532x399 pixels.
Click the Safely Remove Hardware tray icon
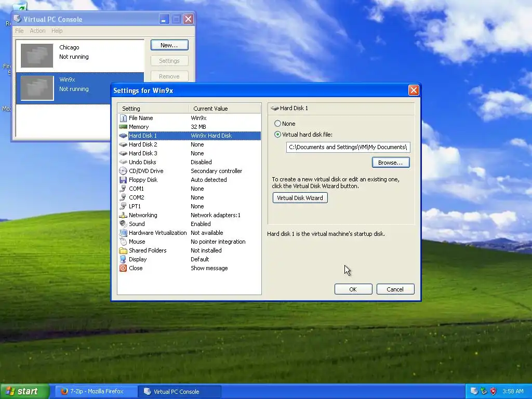484,391
